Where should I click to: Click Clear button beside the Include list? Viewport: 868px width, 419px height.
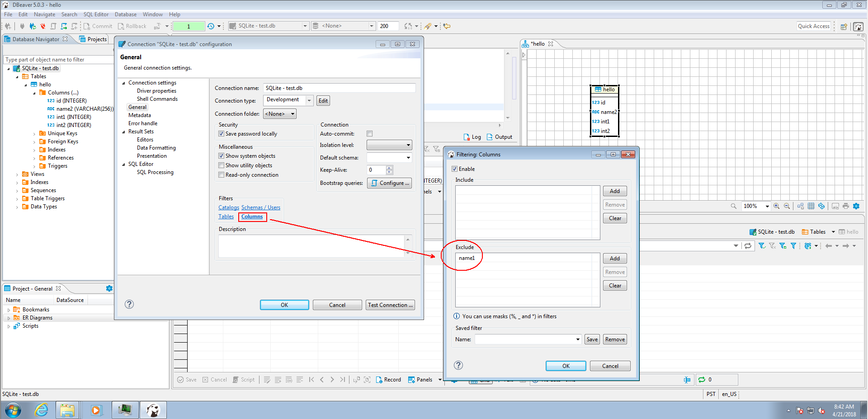615,218
